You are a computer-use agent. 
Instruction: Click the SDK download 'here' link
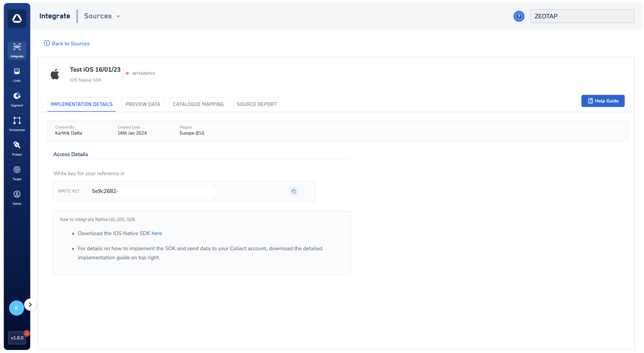point(157,233)
